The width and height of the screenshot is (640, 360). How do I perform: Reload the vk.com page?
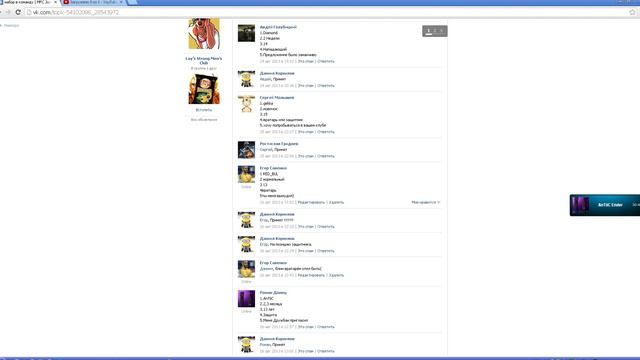[x=18, y=12]
